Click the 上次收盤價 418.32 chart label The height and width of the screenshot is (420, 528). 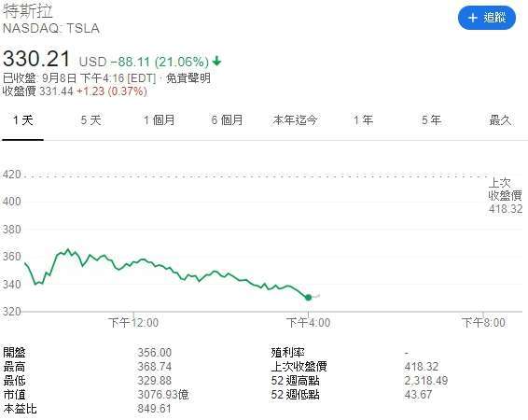(x=506, y=196)
